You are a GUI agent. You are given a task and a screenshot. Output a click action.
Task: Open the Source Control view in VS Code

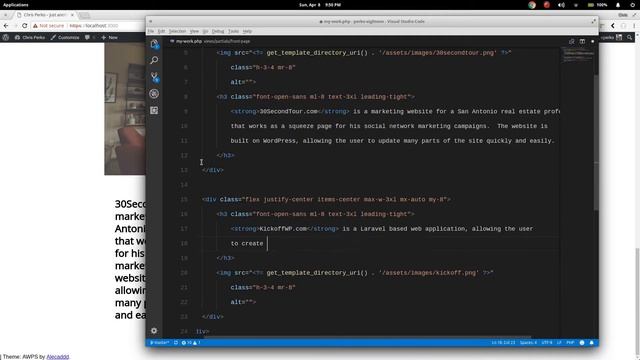pyautogui.click(x=154, y=77)
